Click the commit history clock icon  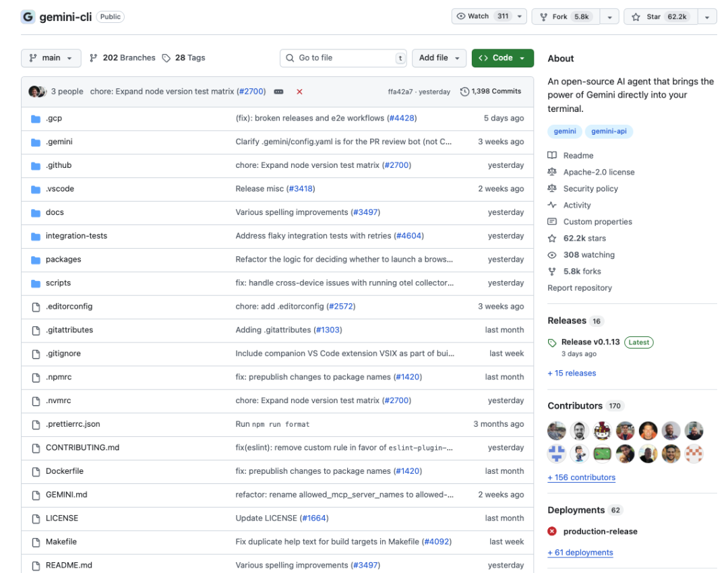click(x=464, y=92)
